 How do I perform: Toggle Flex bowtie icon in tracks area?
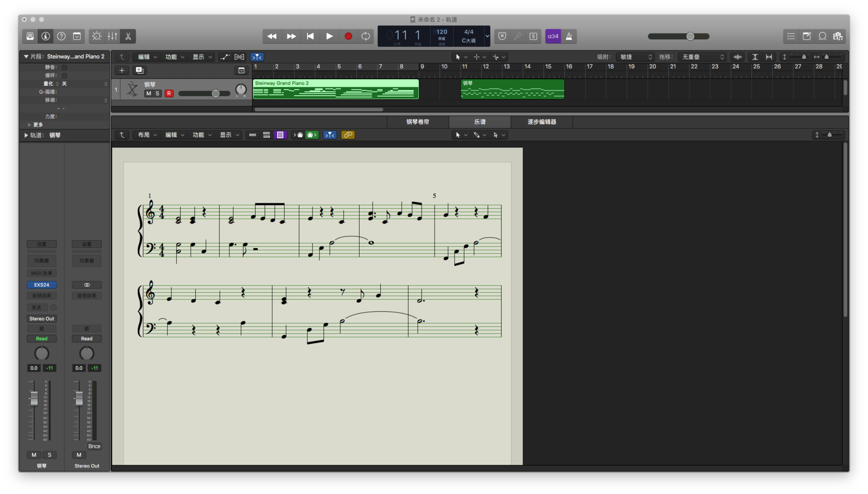tap(239, 57)
